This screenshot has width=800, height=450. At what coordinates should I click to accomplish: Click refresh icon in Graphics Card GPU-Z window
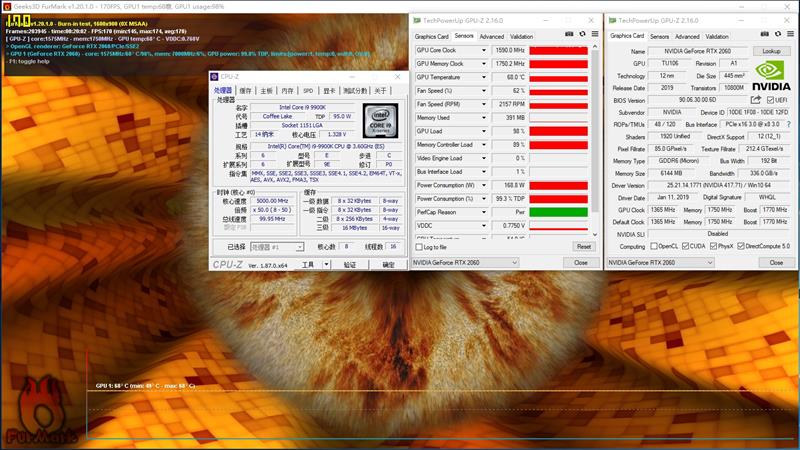(778, 34)
